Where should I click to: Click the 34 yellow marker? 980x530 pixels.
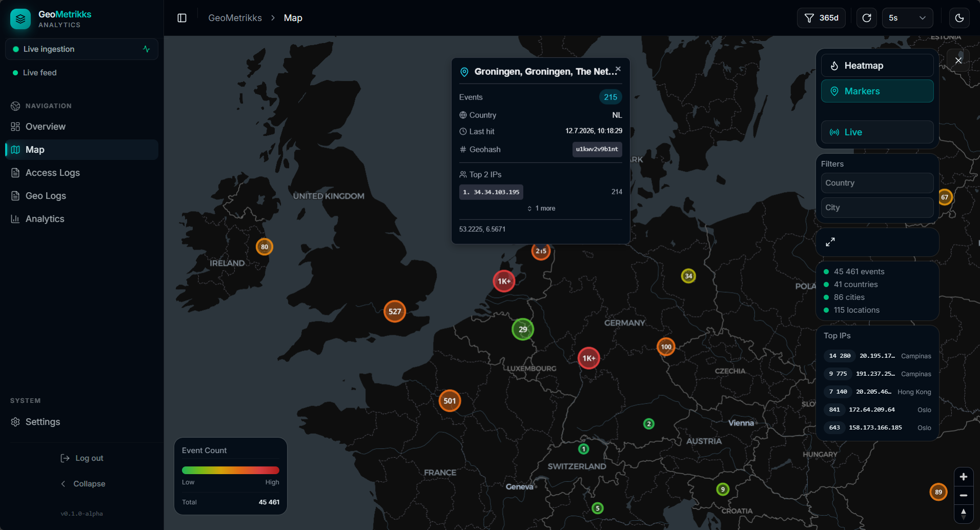(x=688, y=276)
